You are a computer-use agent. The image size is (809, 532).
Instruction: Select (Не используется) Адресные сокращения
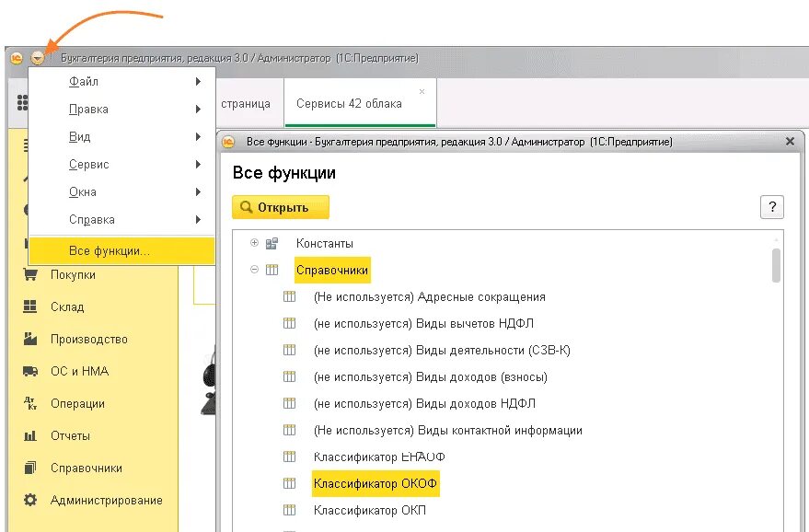pyautogui.click(x=429, y=296)
